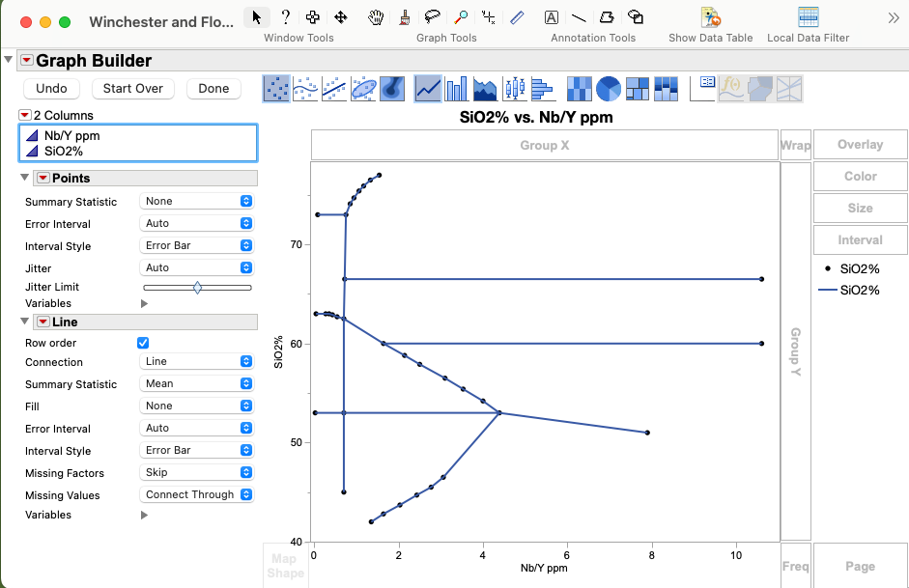This screenshot has width=909, height=588.
Task: Toggle the Points element type
Action: coord(276,89)
